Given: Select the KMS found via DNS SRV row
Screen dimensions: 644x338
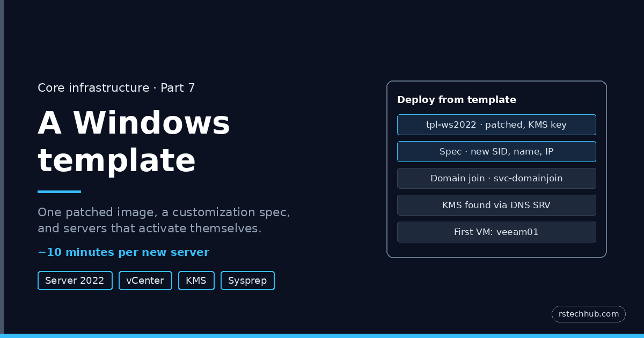Looking at the screenshot, I should 496,205.
